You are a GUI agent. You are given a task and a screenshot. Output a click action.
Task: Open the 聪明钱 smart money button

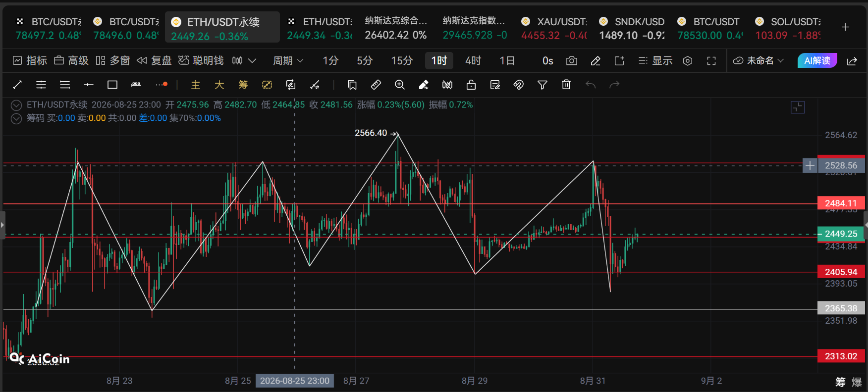tap(201, 61)
